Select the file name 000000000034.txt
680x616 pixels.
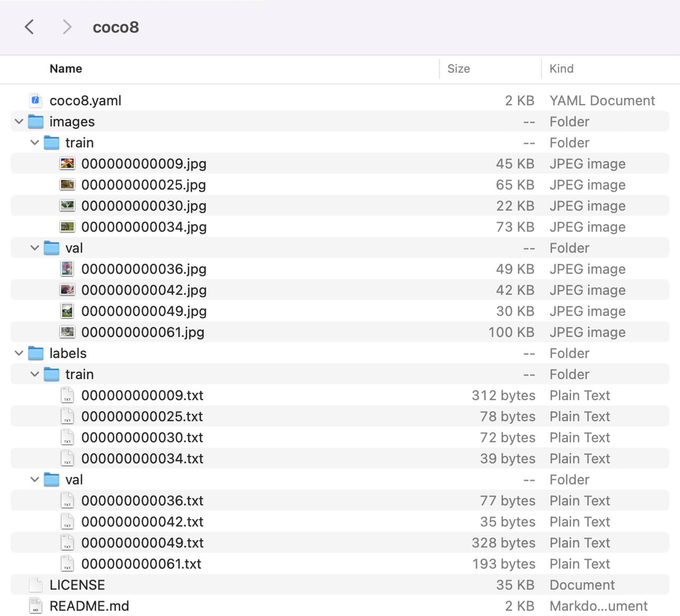(x=142, y=458)
